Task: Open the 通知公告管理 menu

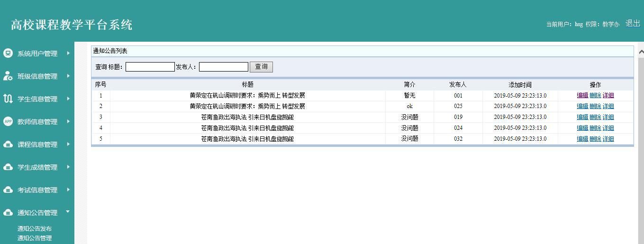Action: (37, 213)
